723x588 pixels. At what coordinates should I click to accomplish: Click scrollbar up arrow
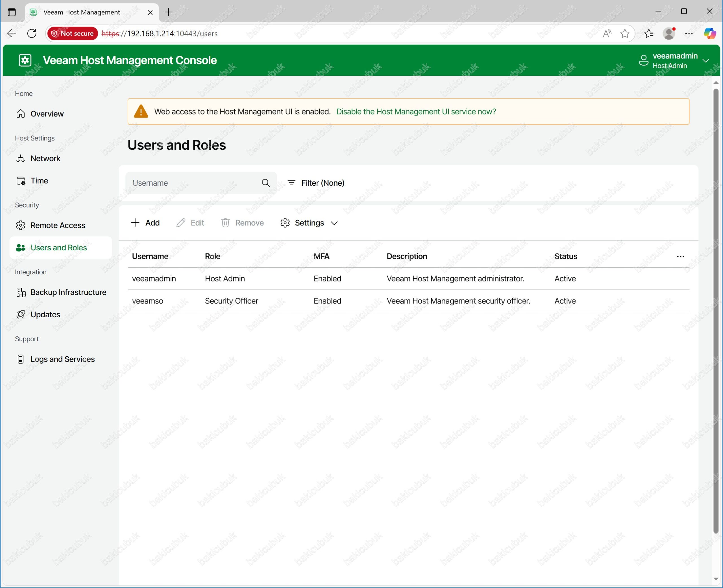click(716, 82)
